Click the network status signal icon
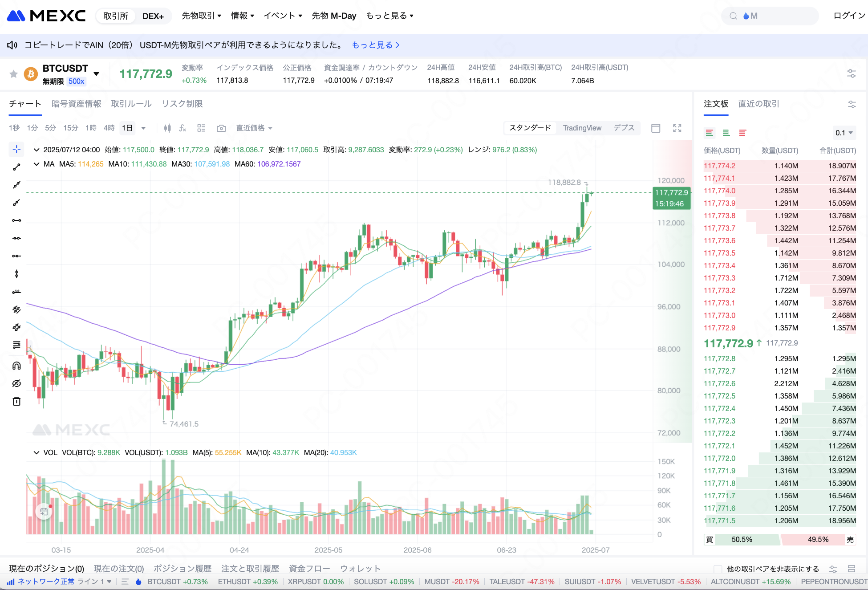 click(x=11, y=582)
